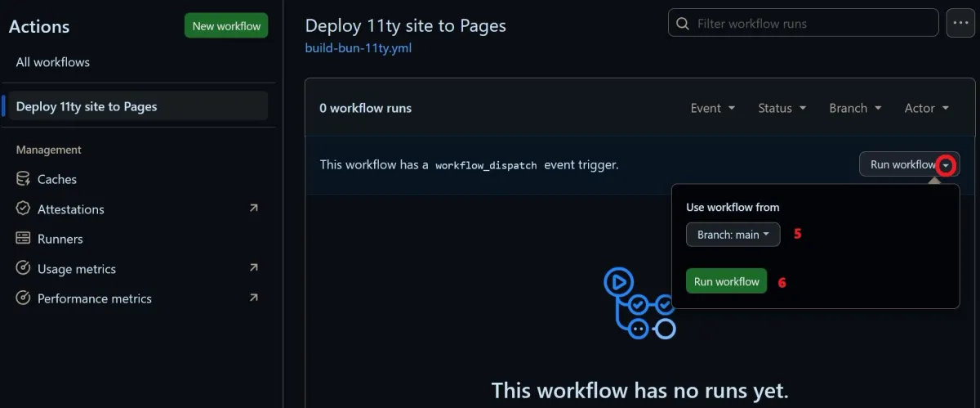Click the Attestations badge icon

[23, 209]
